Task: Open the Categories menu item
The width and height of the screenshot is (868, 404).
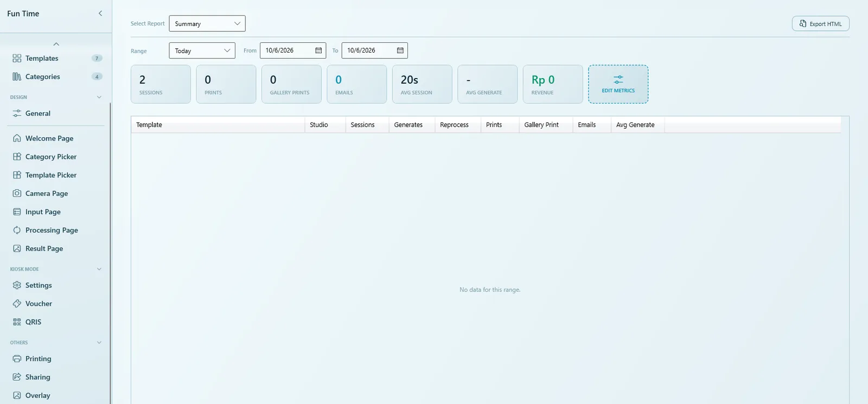Action: point(56,76)
